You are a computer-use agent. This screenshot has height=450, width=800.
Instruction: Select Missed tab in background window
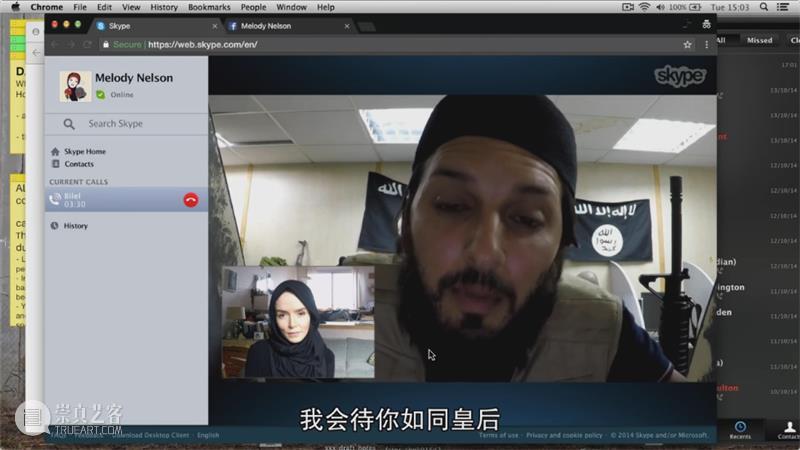click(759, 40)
